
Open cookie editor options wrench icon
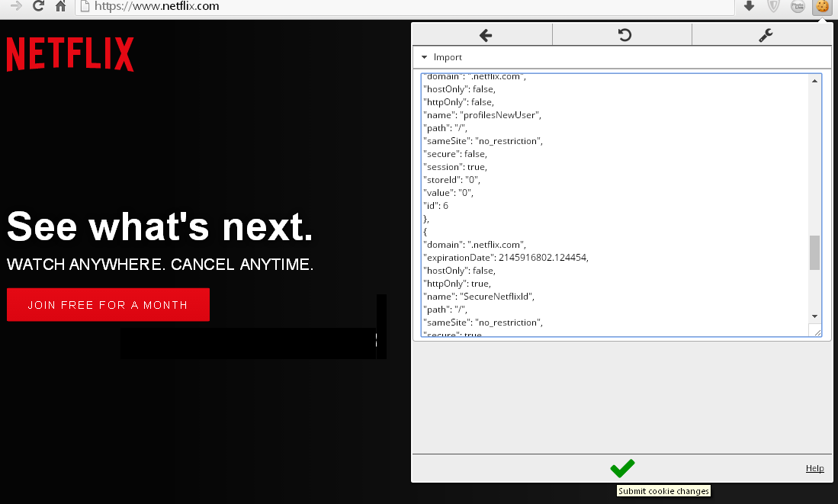766,35
